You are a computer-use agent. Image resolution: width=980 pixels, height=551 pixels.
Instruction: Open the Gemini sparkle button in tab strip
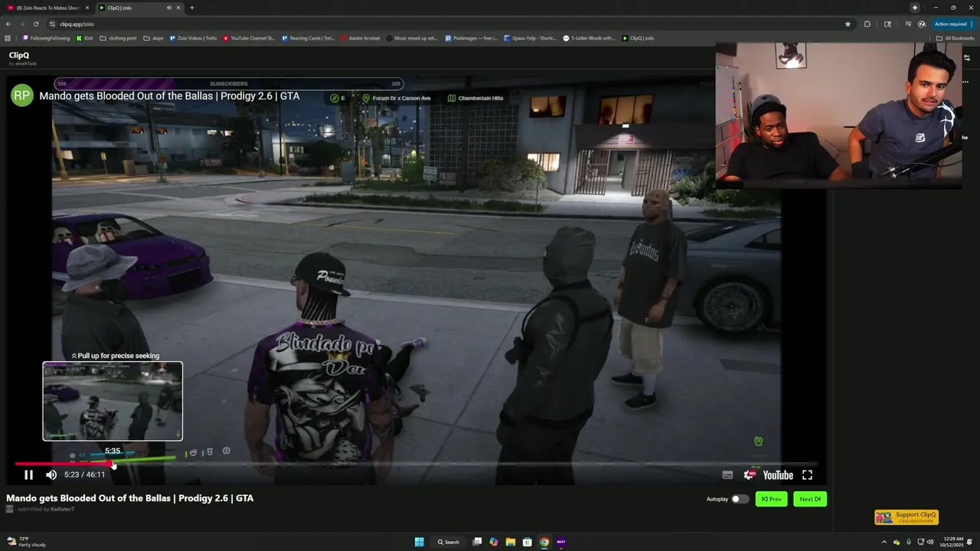click(x=914, y=8)
